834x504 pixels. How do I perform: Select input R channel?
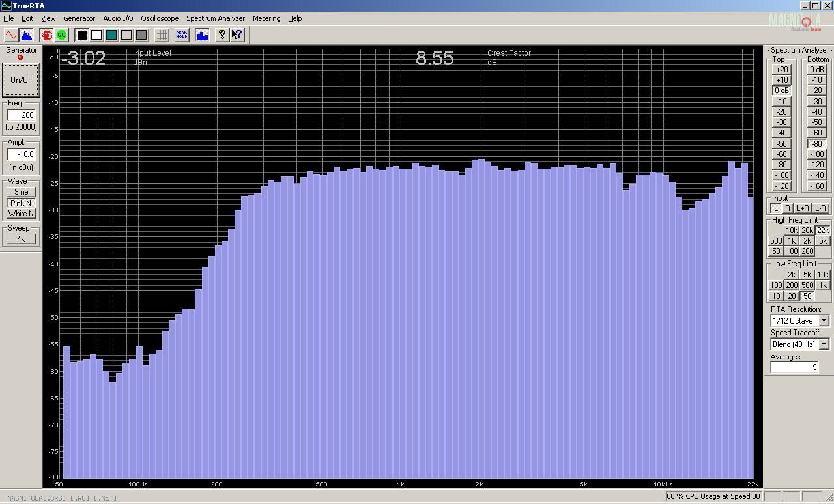(788, 208)
